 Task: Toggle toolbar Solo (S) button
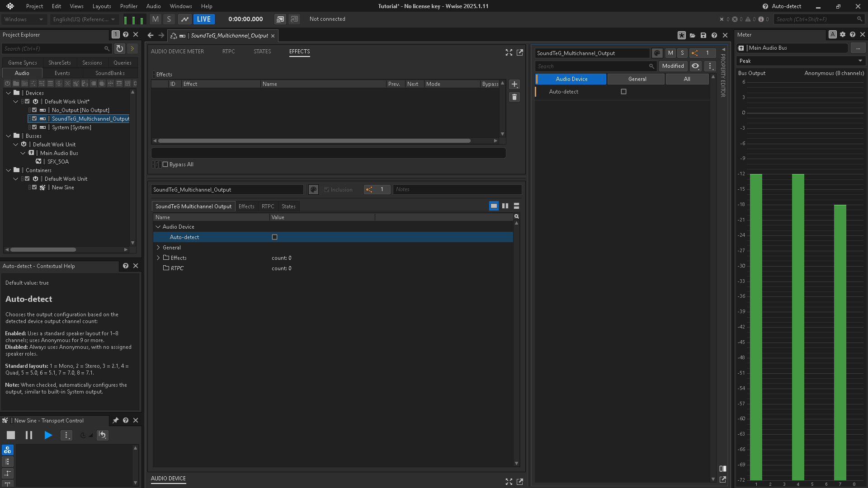[x=169, y=19]
